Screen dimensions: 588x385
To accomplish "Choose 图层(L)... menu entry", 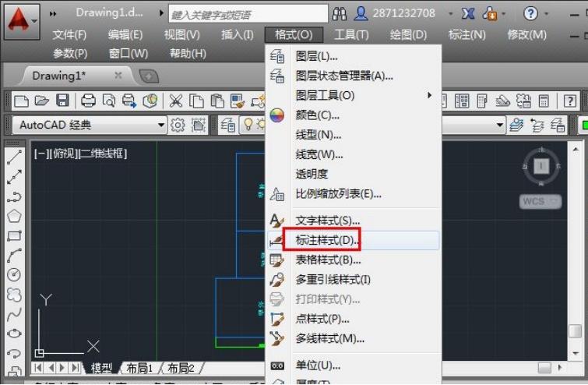I will click(x=353, y=56).
